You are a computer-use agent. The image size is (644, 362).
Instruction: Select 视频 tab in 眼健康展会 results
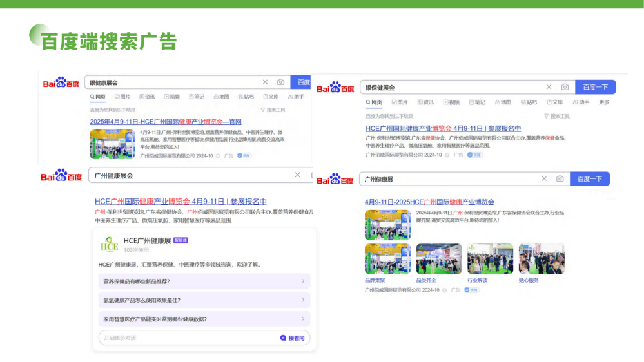pyautogui.click(x=172, y=97)
